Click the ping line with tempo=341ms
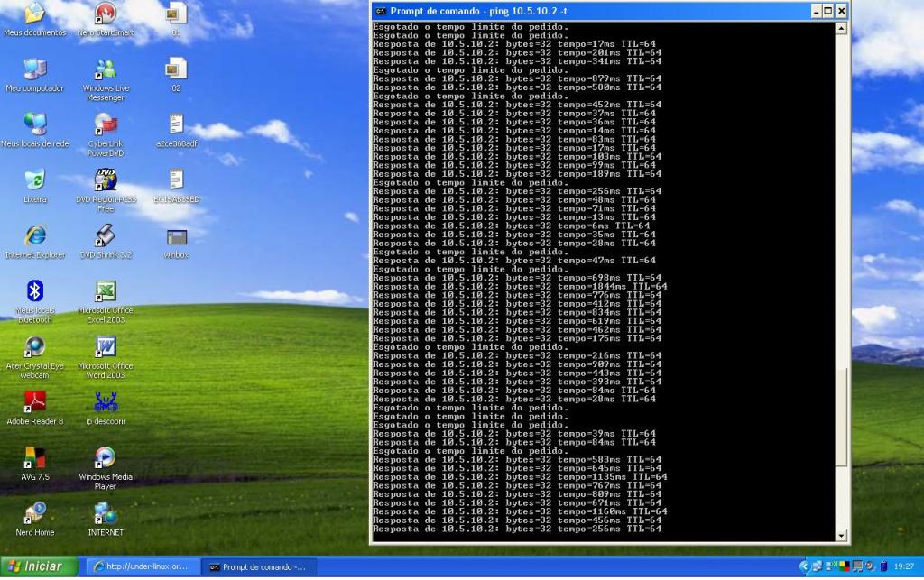Image resolution: width=924 pixels, height=580 pixels. pos(517,61)
